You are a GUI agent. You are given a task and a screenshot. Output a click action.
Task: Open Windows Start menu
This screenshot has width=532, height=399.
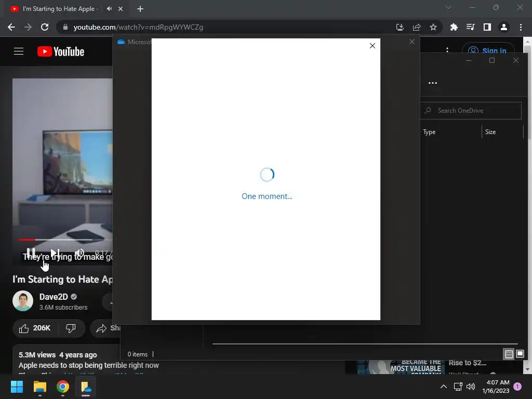(17, 387)
